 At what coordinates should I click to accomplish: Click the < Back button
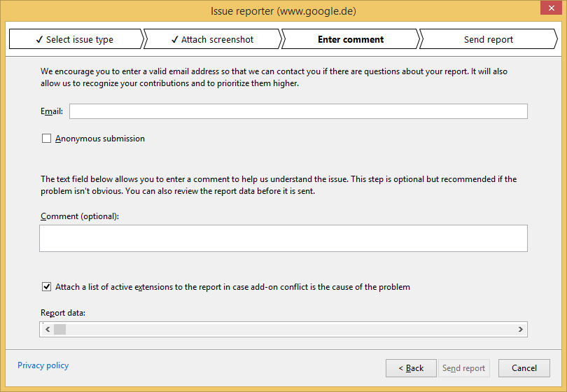411,368
